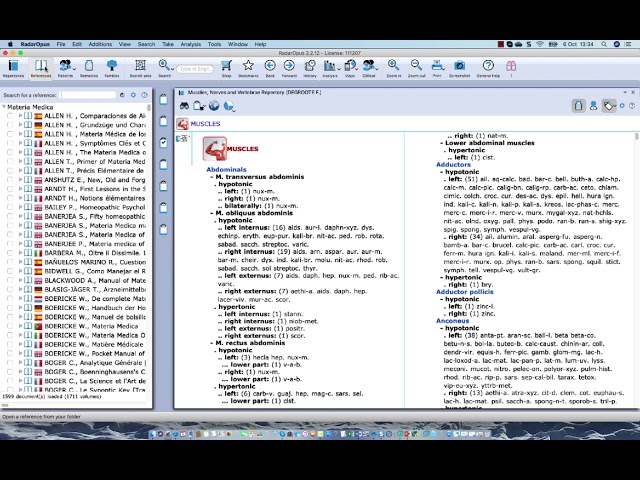Open the Search toolbar dropdown arrow
The image size is (640, 480).
(172, 69)
